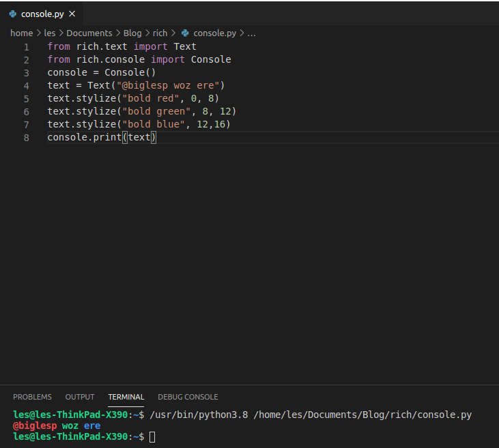The height and width of the screenshot is (448, 499).
Task: Place cursor in the "bold green" string
Action: click(156, 111)
